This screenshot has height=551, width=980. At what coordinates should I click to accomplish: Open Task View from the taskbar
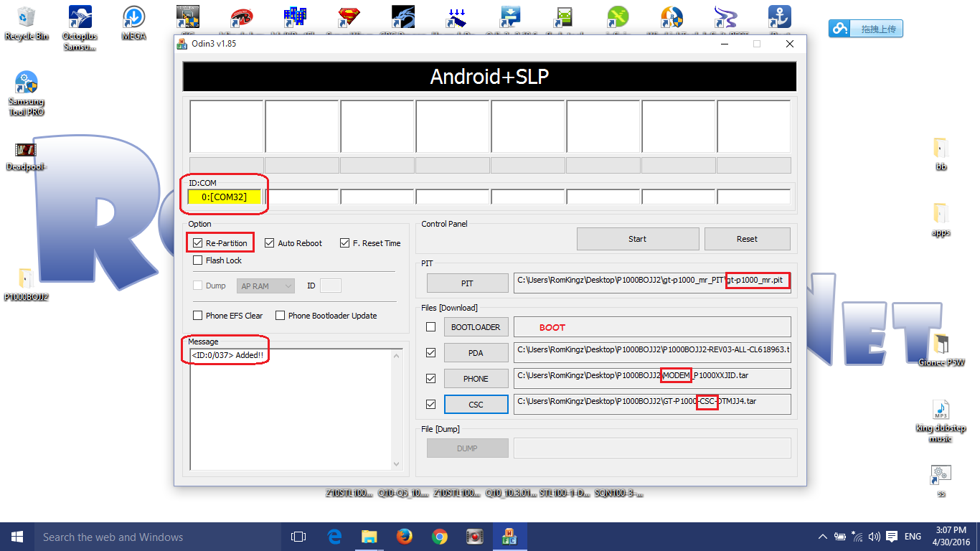pos(298,537)
